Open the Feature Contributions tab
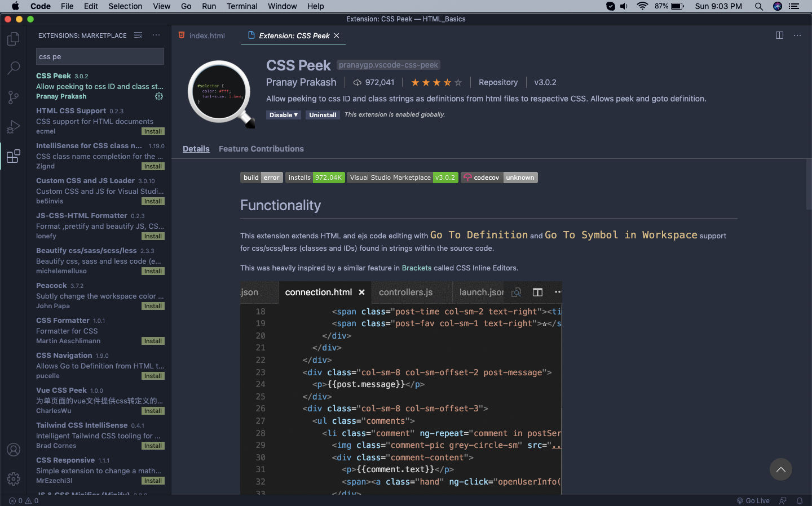Image resolution: width=812 pixels, height=506 pixels. (x=261, y=149)
